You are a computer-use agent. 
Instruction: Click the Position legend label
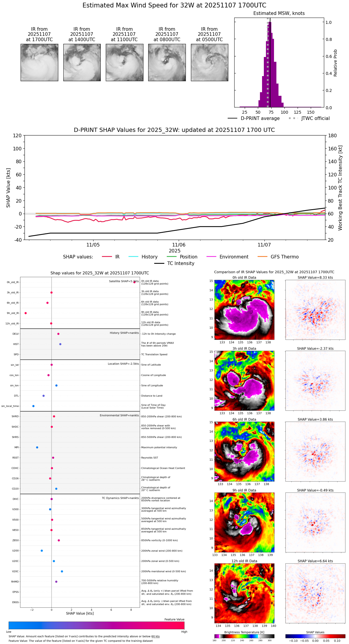point(189,257)
